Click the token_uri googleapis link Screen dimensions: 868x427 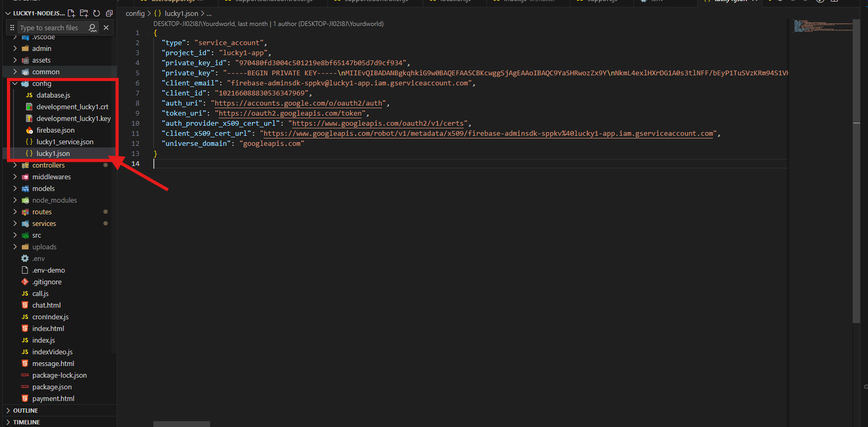(291, 114)
